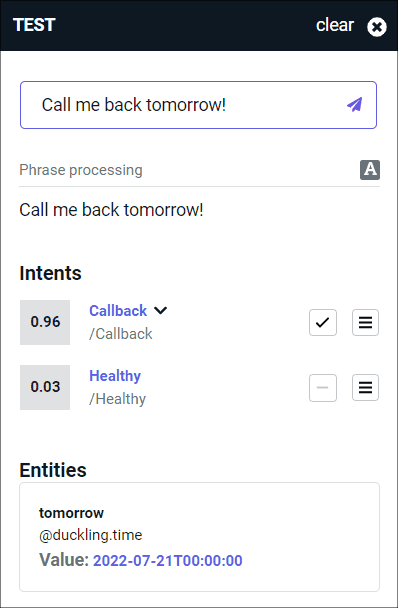Select the tomorrow entity card title

pos(71,513)
